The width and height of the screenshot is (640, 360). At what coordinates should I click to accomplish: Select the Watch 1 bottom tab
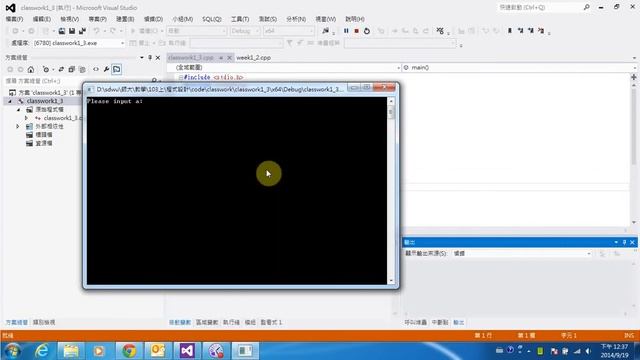(x=271, y=322)
